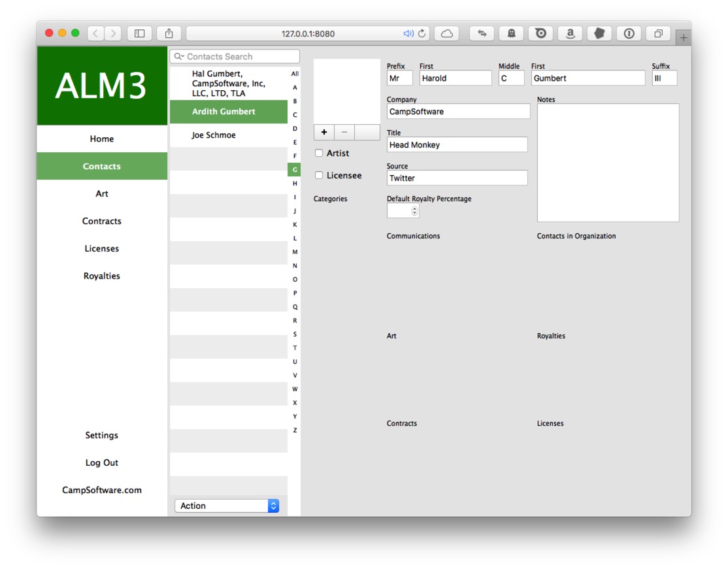This screenshot has width=728, height=569.
Task: Filter contacts by All
Action: (x=295, y=74)
